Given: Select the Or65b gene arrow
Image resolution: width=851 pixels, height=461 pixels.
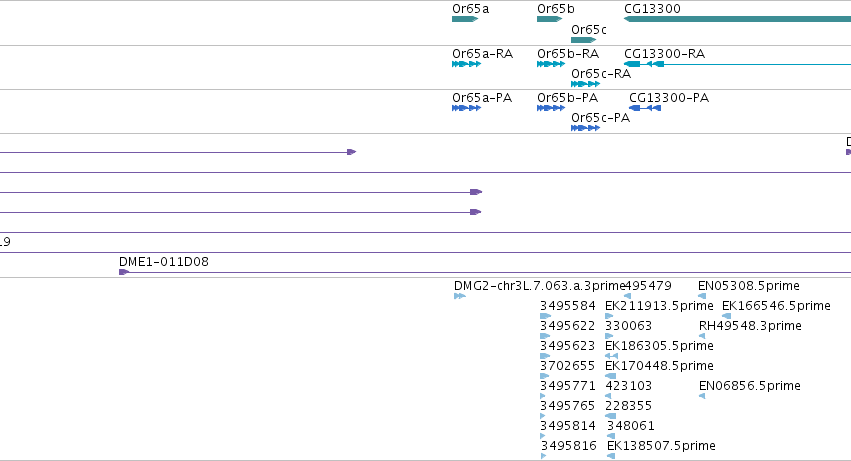Looking at the screenshot, I should pyautogui.click(x=549, y=19).
